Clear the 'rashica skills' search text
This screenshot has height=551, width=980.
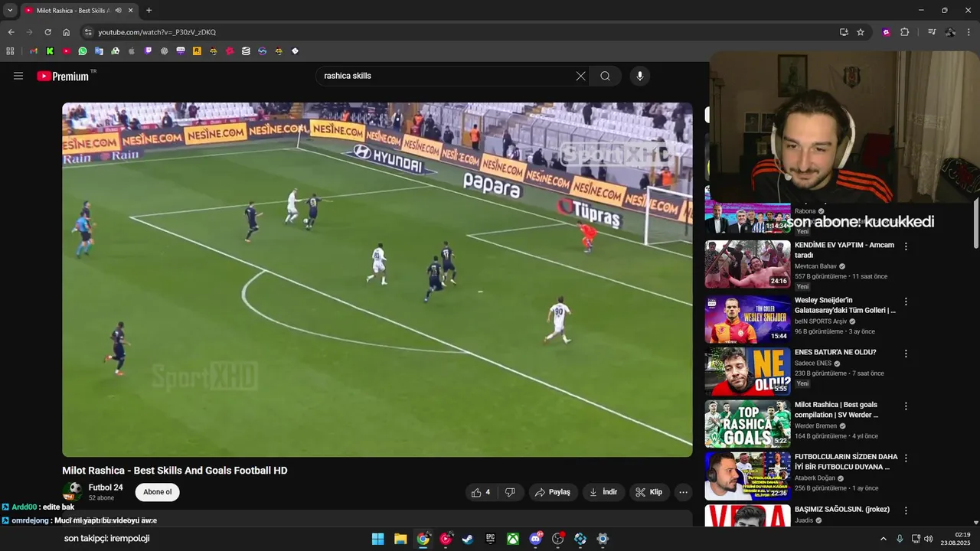click(x=580, y=76)
